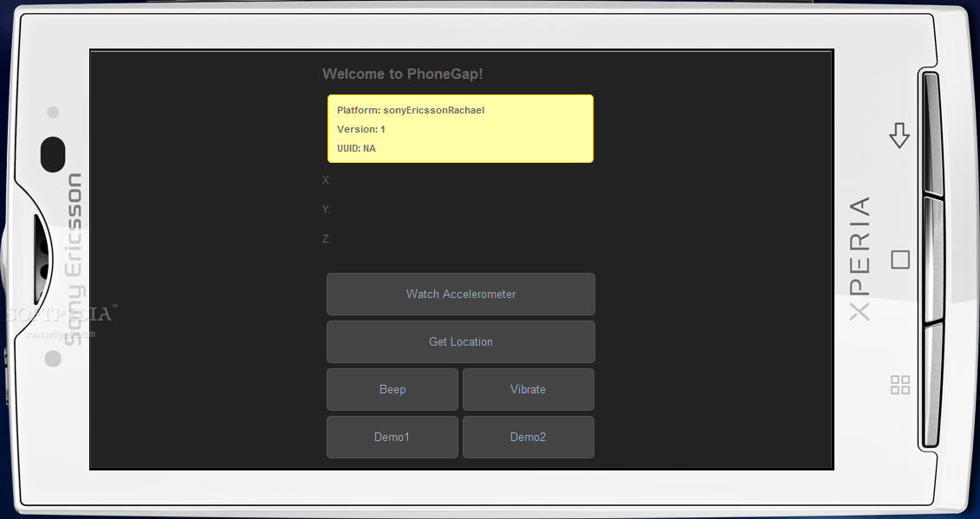Viewport: 980px width, 519px height.
Task: Click the Watch Accelerometer button
Action: 461,294
